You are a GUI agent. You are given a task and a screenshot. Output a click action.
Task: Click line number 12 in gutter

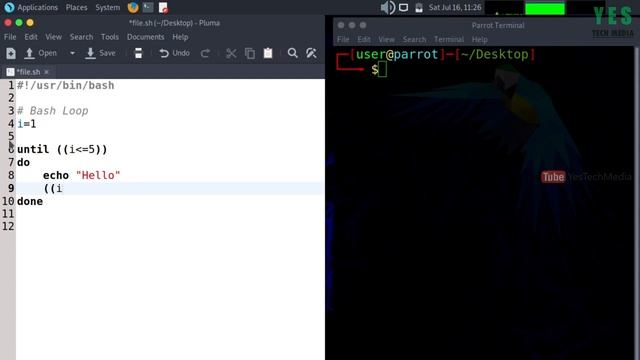coord(8,227)
